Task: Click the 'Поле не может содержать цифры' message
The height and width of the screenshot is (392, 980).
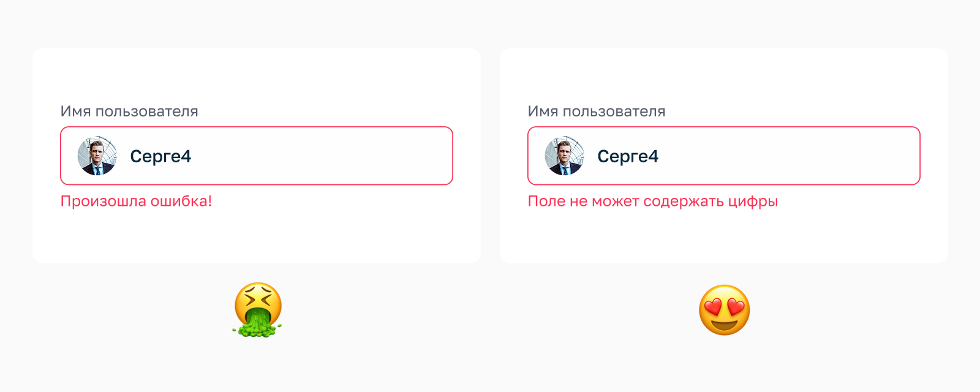Action: coord(653,200)
